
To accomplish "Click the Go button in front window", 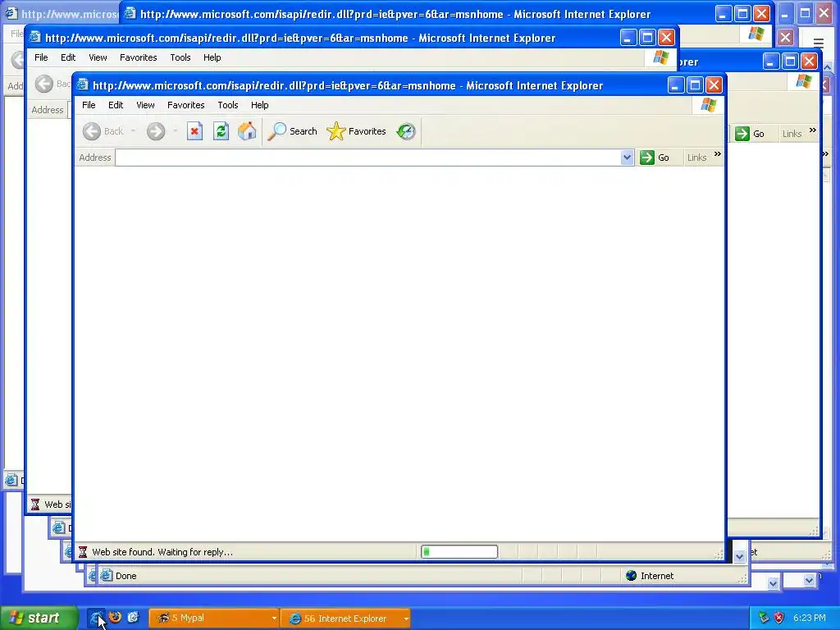I will pyautogui.click(x=655, y=157).
